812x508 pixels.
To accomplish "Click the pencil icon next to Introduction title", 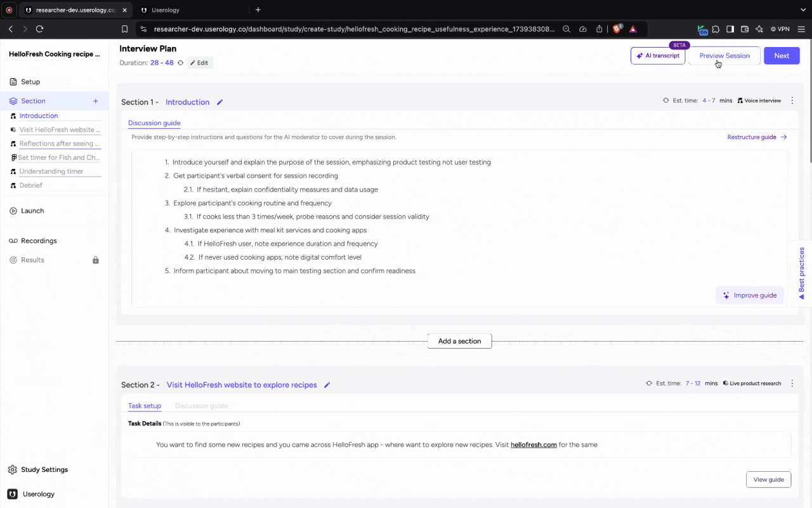I will click(x=220, y=102).
